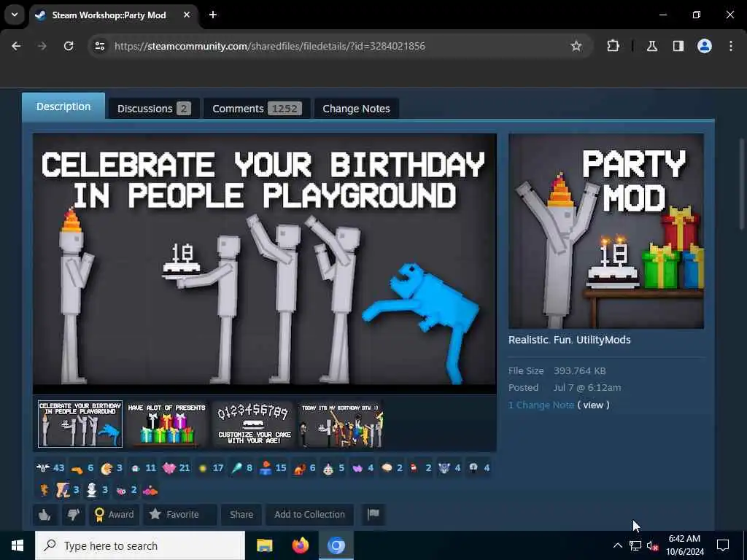Screen dimensions: 747x560
Task: Select the Today Its My Birthday thumbnail
Action: [x=340, y=424]
